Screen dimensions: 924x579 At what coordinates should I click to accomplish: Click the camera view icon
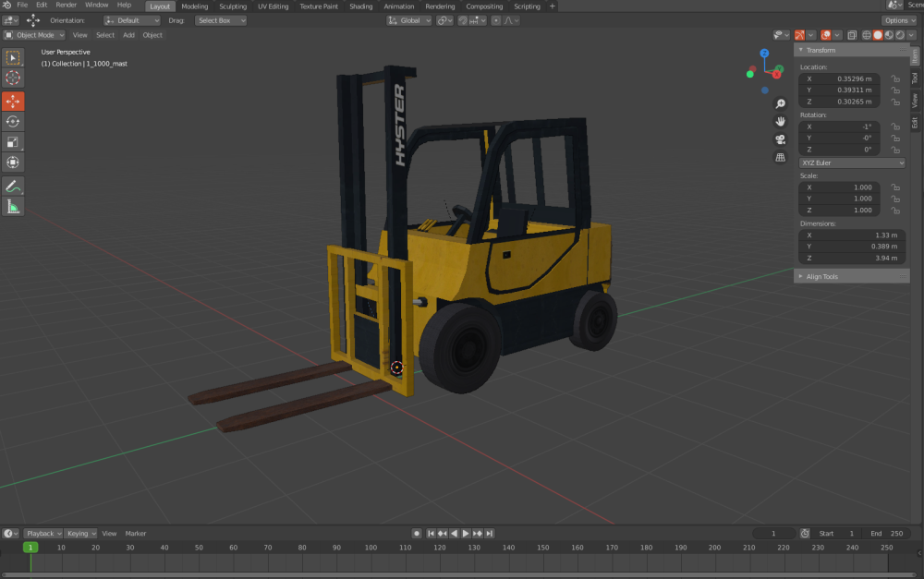781,139
